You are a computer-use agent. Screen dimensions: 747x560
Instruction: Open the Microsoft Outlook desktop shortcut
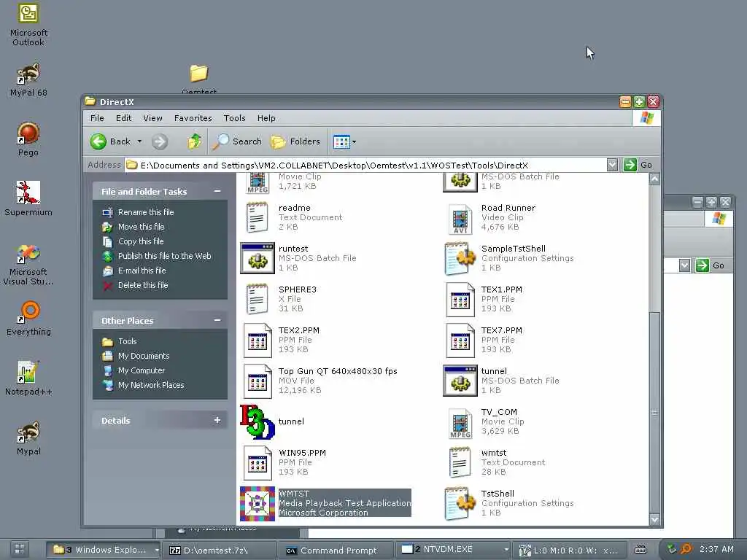pos(28,24)
